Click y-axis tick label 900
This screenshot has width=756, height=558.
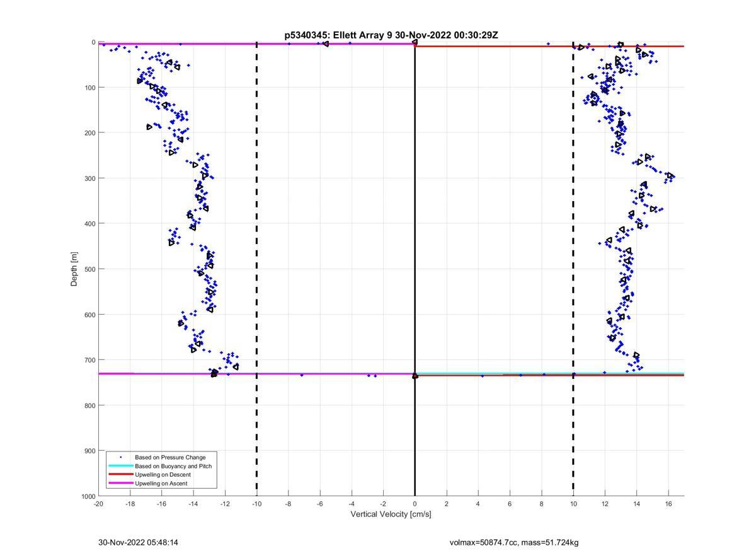(90, 451)
